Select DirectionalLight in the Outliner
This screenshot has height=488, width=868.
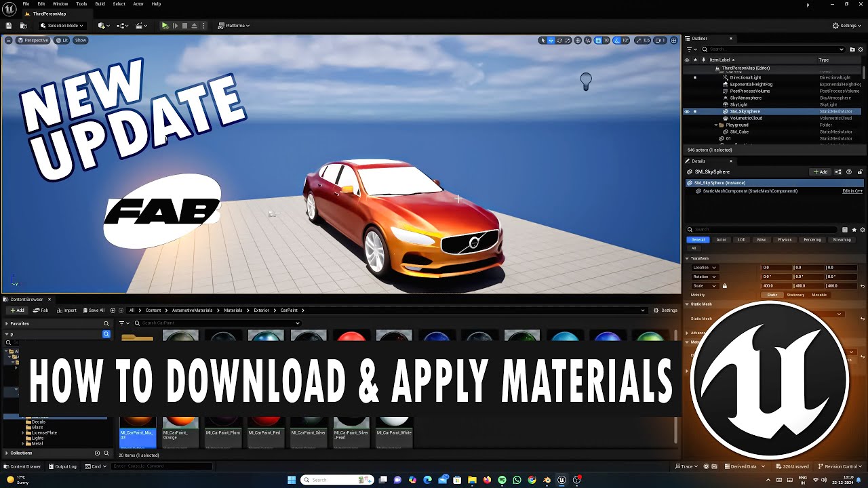click(x=745, y=77)
